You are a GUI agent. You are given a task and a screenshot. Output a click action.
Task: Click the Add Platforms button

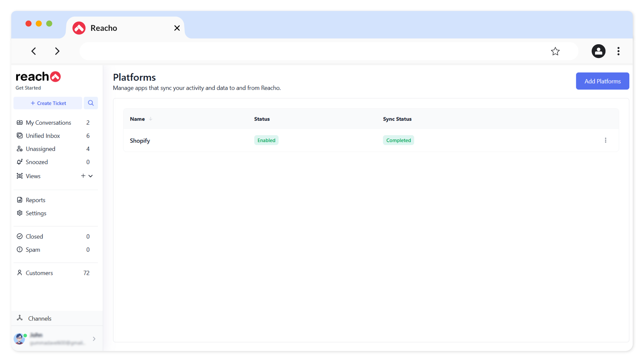(602, 81)
